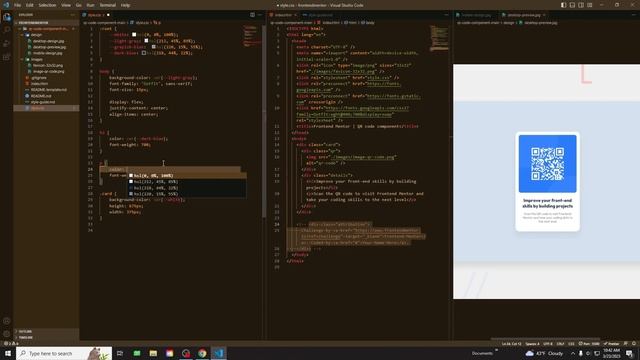This screenshot has height=360, width=640.
Task: Open the Source Control view icon
Action: coord(7,43)
